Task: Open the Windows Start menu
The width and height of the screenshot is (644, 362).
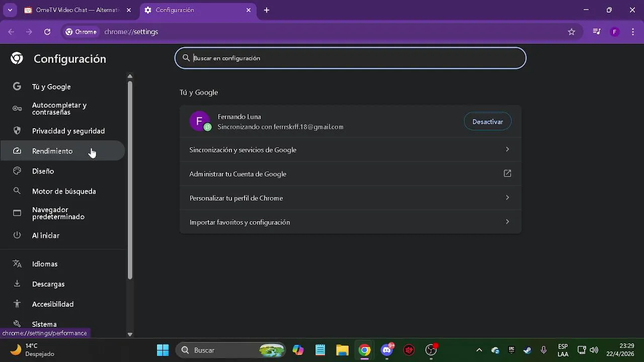Action: pos(163,350)
